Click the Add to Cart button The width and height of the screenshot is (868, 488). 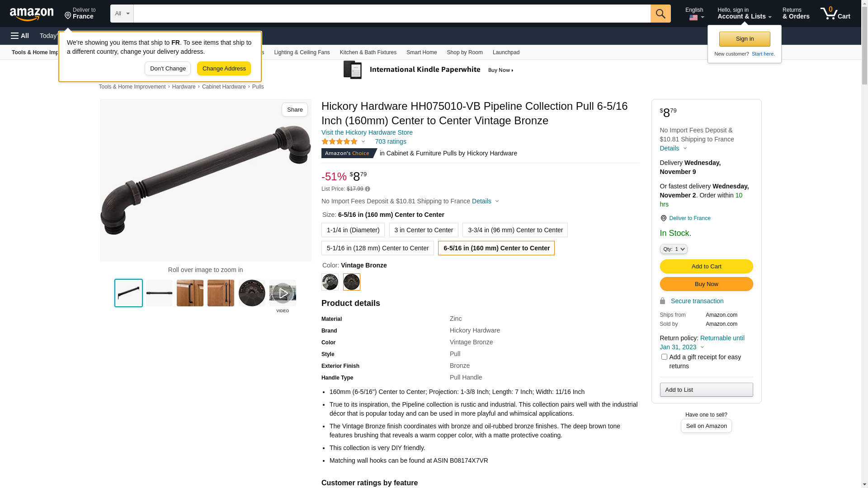[x=706, y=267]
